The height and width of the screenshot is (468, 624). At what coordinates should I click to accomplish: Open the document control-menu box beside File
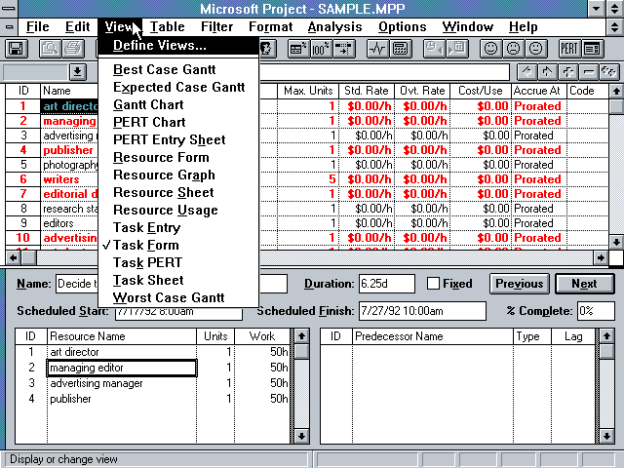click(9, 27)
